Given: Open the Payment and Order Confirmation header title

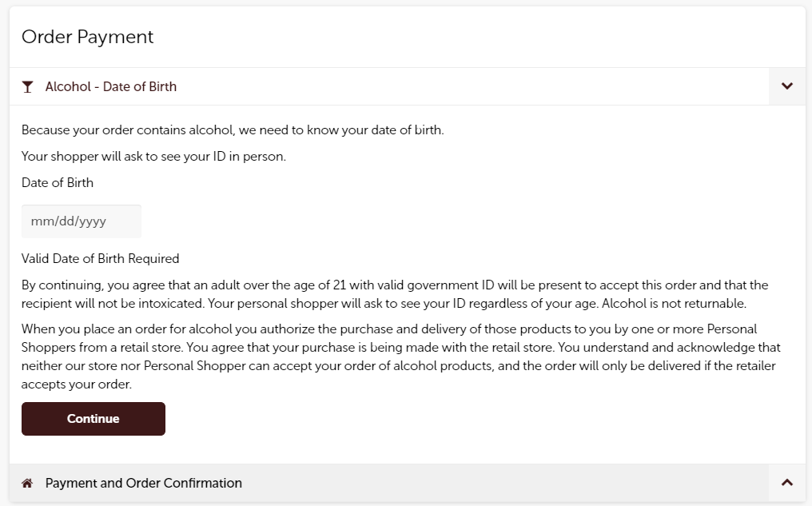Looking at the screenshot, I should pos(143,483).
